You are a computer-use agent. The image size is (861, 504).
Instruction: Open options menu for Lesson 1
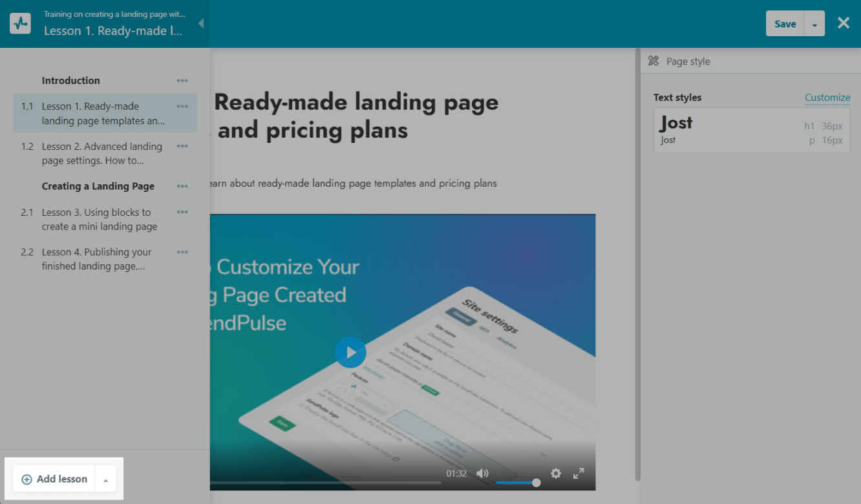182,107
